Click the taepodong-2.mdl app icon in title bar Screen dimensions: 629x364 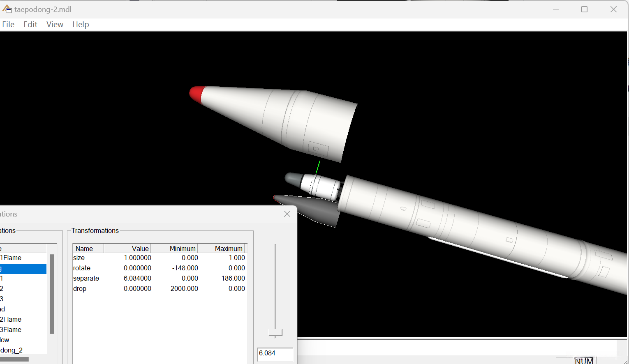coord(7,9)
